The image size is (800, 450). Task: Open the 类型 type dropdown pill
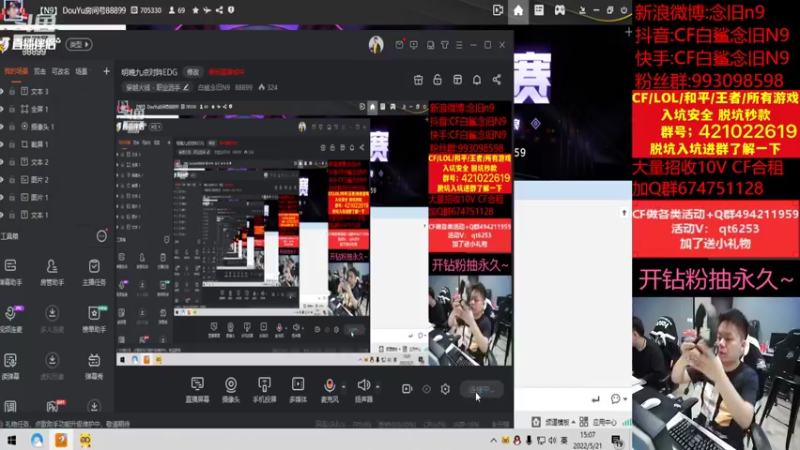(x=79, y=44)
